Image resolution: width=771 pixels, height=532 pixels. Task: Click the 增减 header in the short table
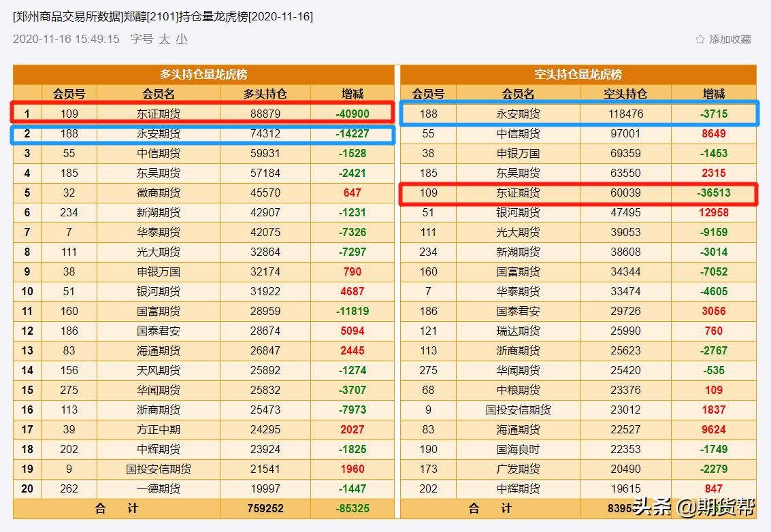[x=712, y=93]
